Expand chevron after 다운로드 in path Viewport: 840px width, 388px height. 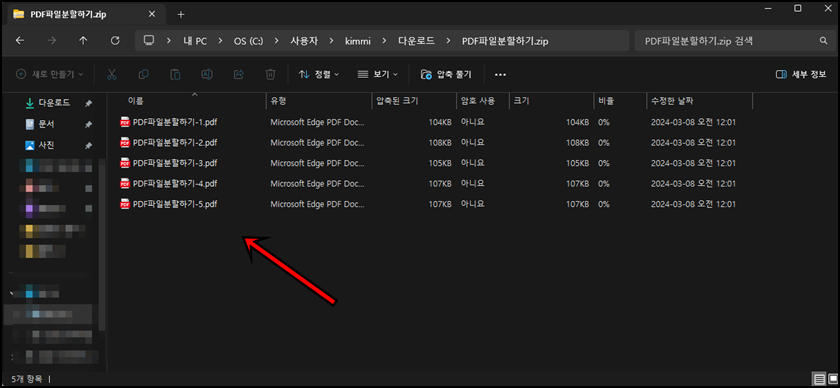coord(448,41)
